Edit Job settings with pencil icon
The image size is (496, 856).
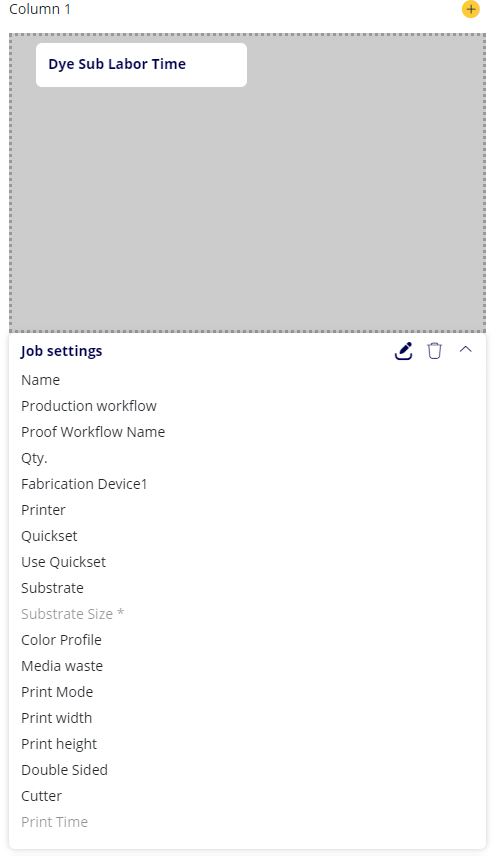click(403, 351)
